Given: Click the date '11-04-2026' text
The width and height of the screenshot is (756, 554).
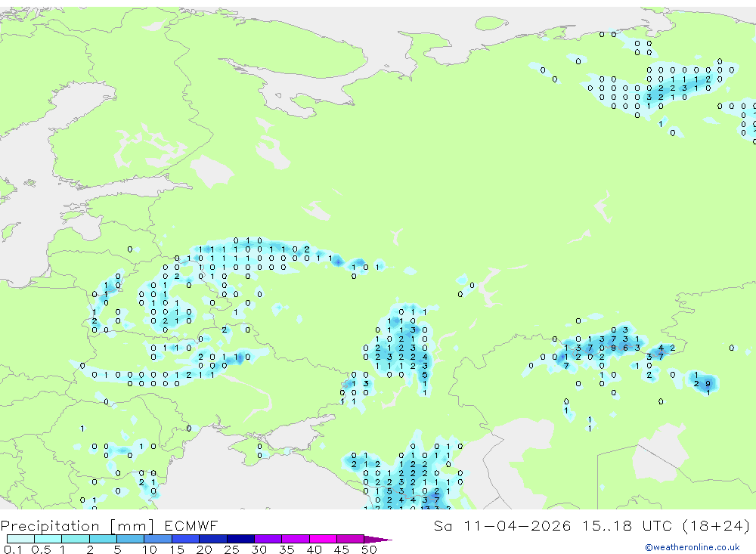Looking at the screenshot, I should (517, 525).
